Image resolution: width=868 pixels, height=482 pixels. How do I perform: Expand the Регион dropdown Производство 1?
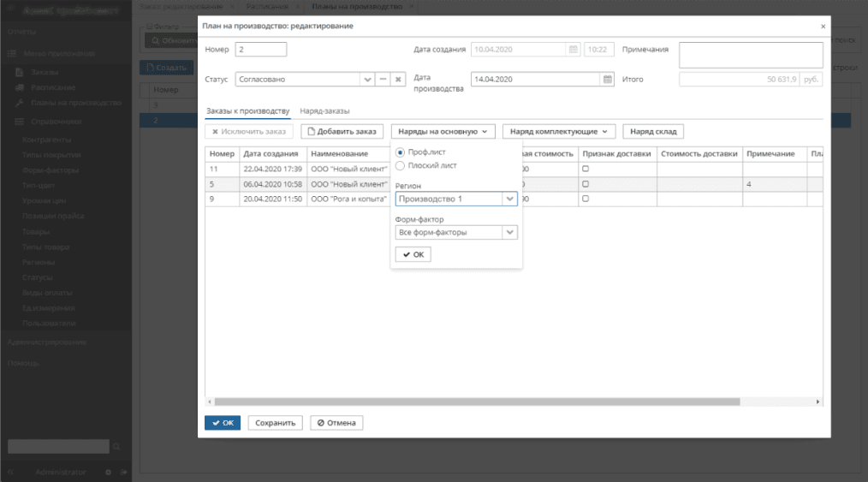point(510,199)
